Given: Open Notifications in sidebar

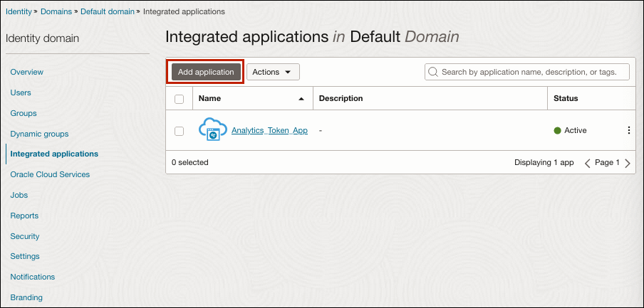Looking at the screenshot, I should pyautogui.click(x=33, y=277).
